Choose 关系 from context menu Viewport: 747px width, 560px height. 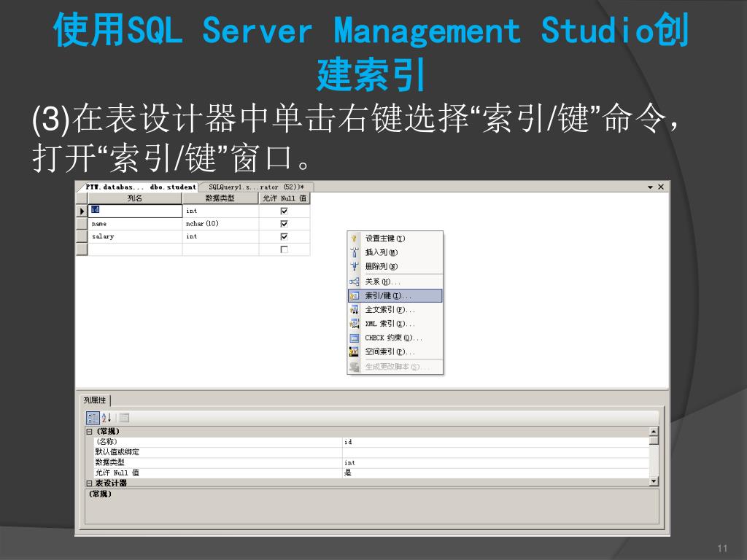coord(395,281)
